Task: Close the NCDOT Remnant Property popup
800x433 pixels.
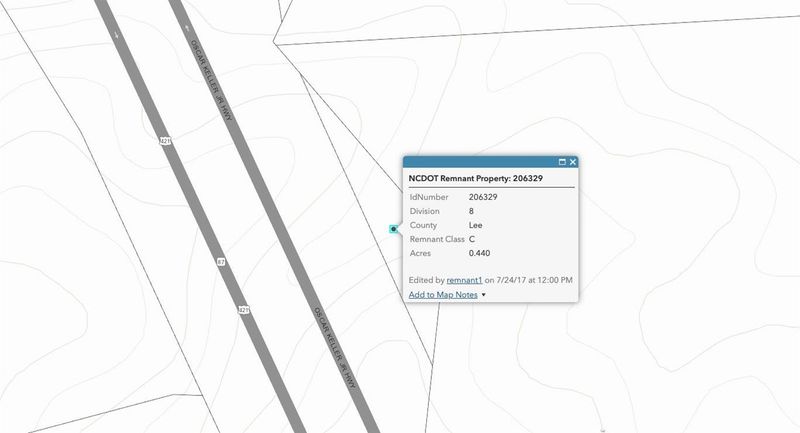Action: (573, 162)
